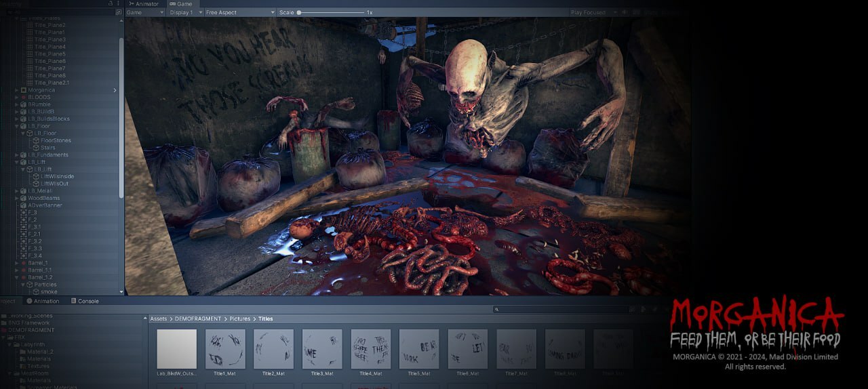Open the Hierarchy panel options menu
This screenshot has width=868, height=389.
click(x=119, y=3)
